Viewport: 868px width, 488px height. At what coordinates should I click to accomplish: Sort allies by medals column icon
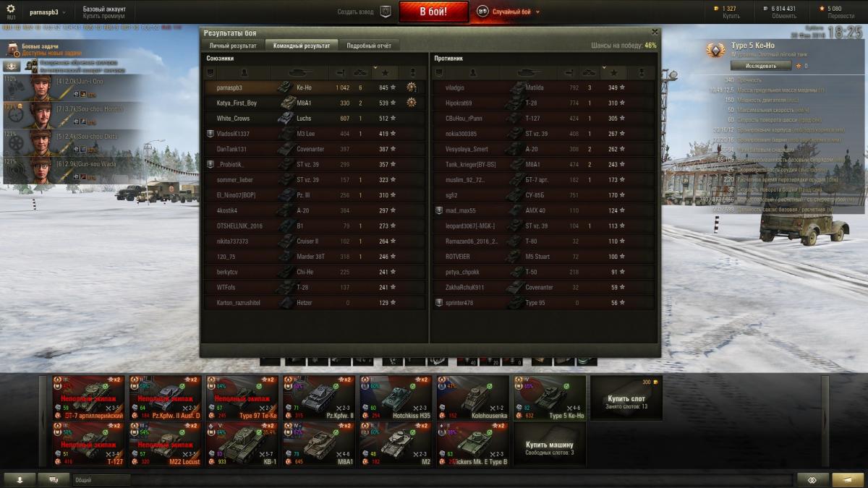pyautogui.click(x=412, y=73)
